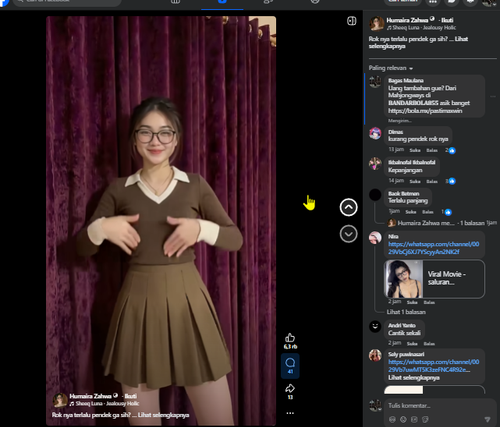The image size is (500, 427).
Task: Open Andri Yanto commenter name
Action: tap(402, 325)
